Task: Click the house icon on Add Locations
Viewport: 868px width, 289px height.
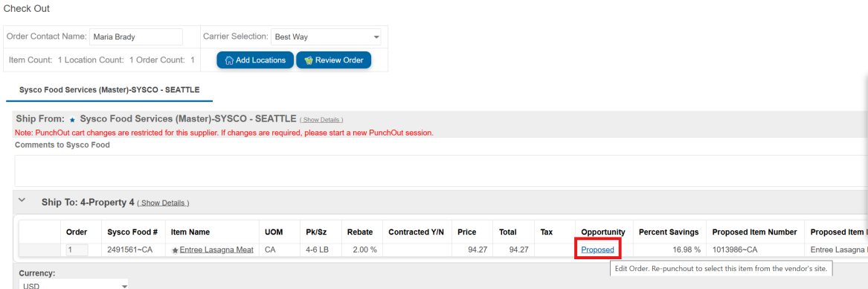Action: (x=229, y=60)
